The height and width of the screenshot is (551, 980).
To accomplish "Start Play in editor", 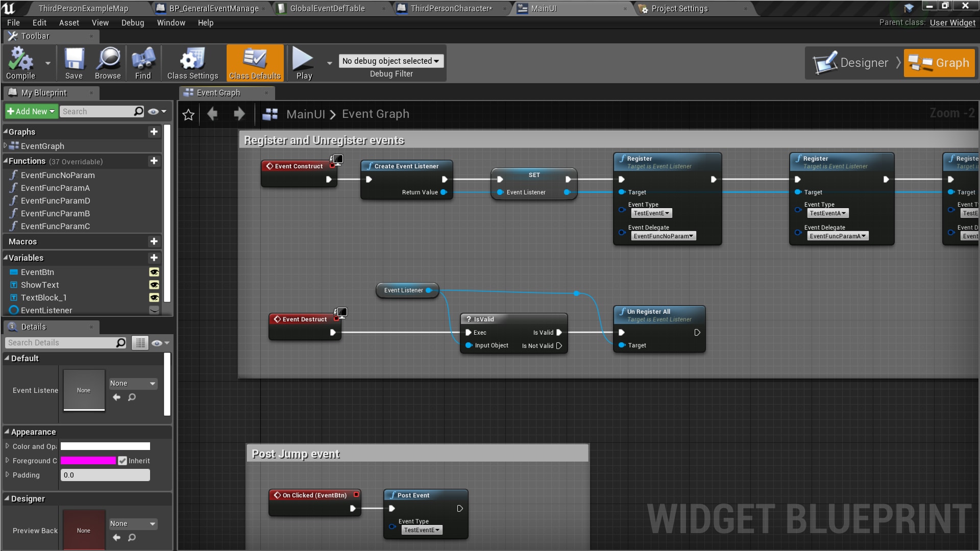I will tap(303, 61).
